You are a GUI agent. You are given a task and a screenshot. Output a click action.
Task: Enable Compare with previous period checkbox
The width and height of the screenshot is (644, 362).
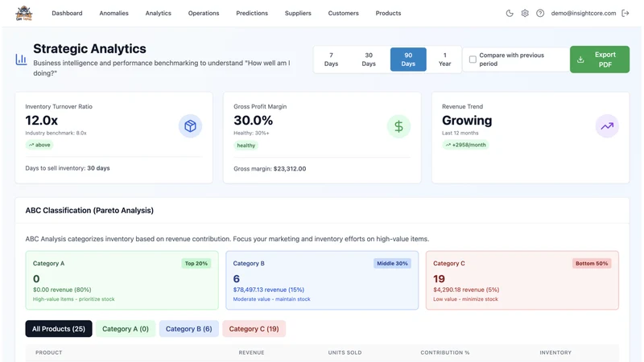coord(473,60)
